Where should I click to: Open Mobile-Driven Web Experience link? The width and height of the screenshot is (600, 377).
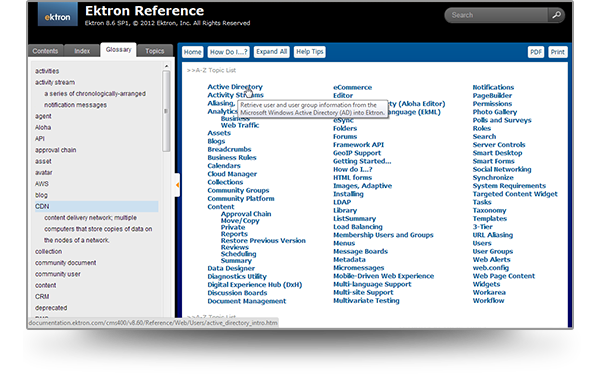383,276
